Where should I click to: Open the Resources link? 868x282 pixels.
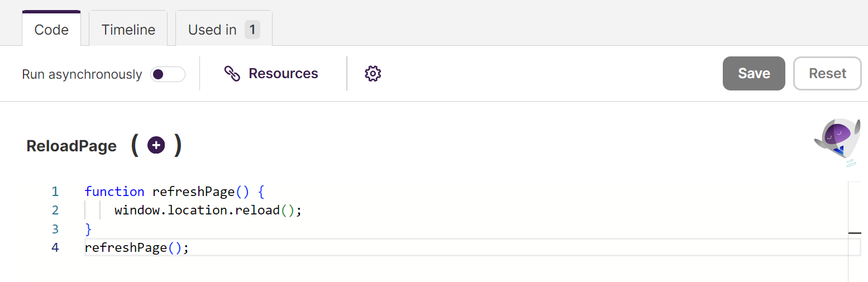283,74
